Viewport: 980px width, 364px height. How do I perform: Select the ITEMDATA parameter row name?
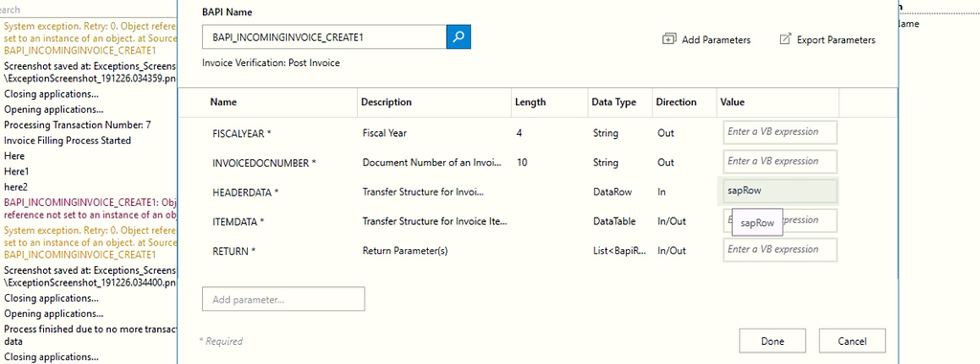[238, 221]
